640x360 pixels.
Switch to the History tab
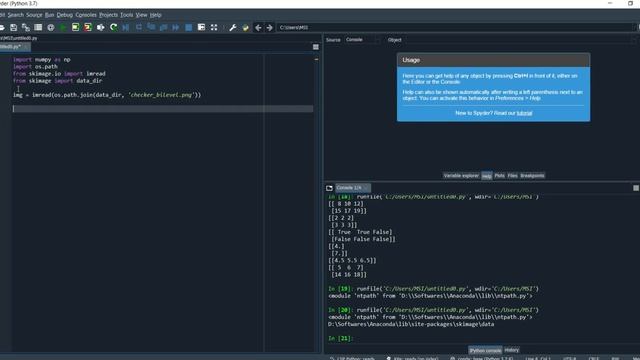(511, 350)
